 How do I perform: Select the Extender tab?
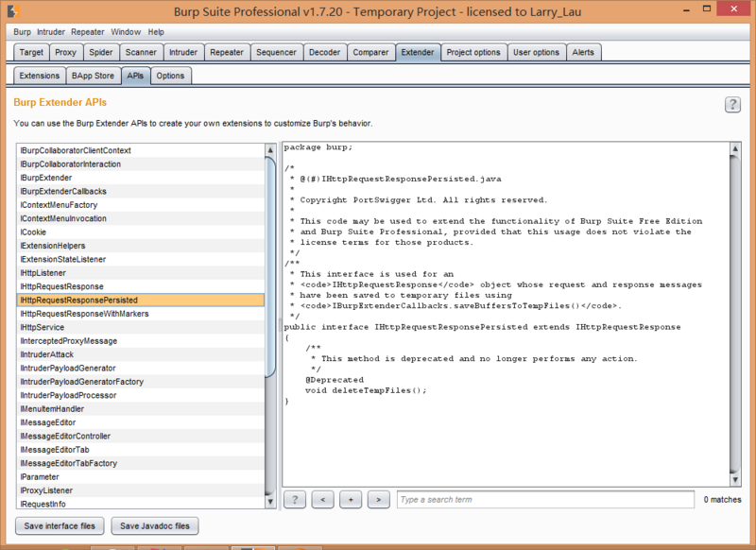pyautogui.click(x=418, y=52)
